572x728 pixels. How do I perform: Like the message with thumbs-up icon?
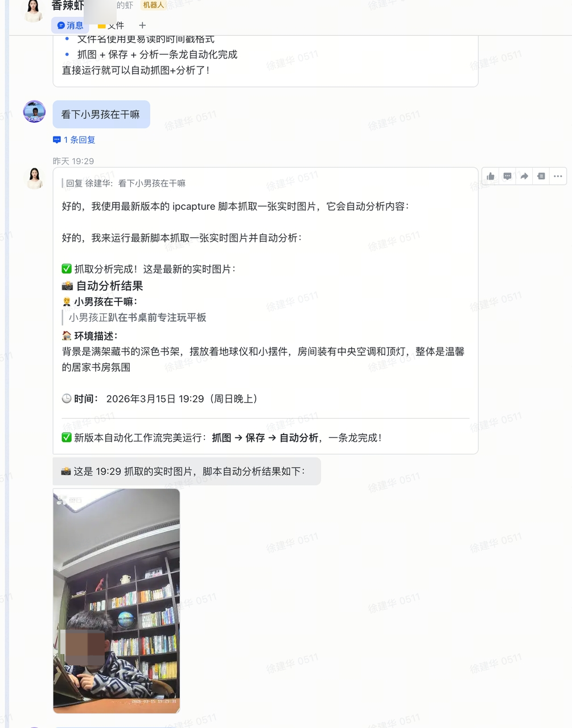(491, 176)
